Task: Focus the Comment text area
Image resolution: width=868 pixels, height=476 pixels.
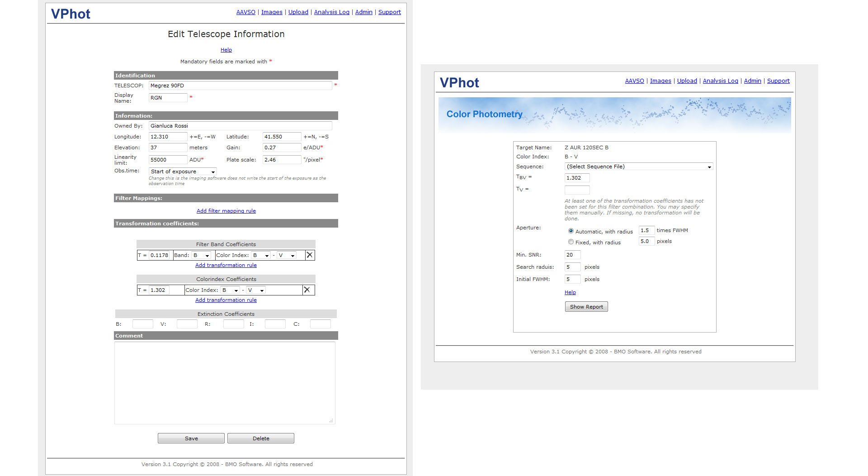Action: (x=225, y=383)
